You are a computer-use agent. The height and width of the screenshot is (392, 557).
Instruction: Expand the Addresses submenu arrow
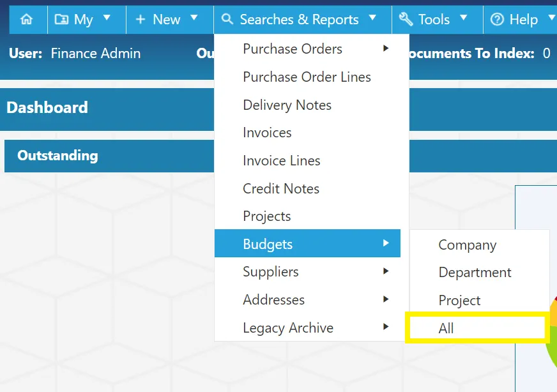386,299
